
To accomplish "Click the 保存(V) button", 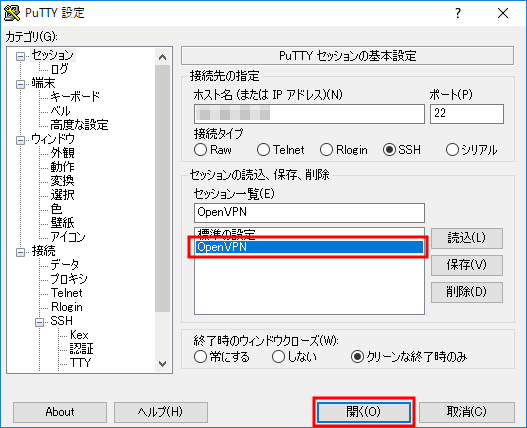I will click(x=467, y=265).
